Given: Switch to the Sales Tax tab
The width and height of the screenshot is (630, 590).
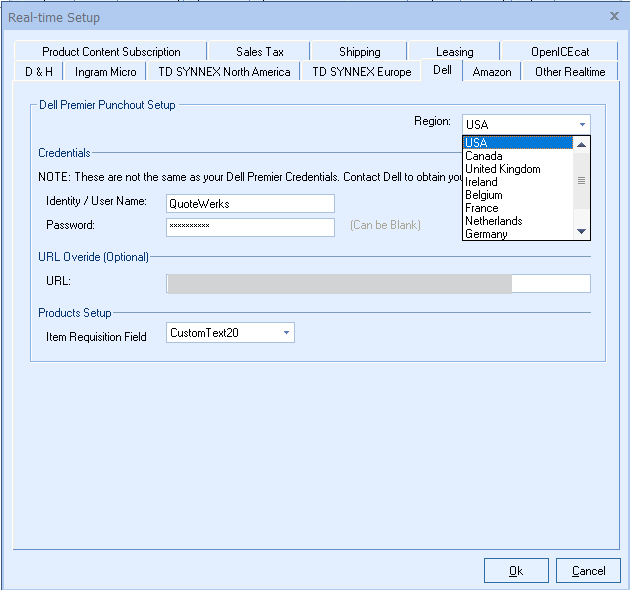Looking at the screenshot, I should click(x=260, y=52).
